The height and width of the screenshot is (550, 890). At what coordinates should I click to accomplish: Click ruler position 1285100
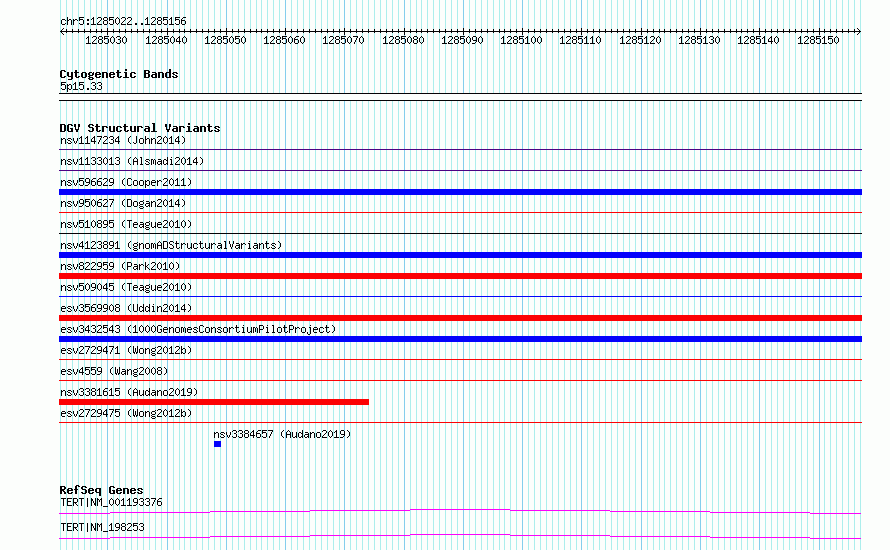click(521, 40)
